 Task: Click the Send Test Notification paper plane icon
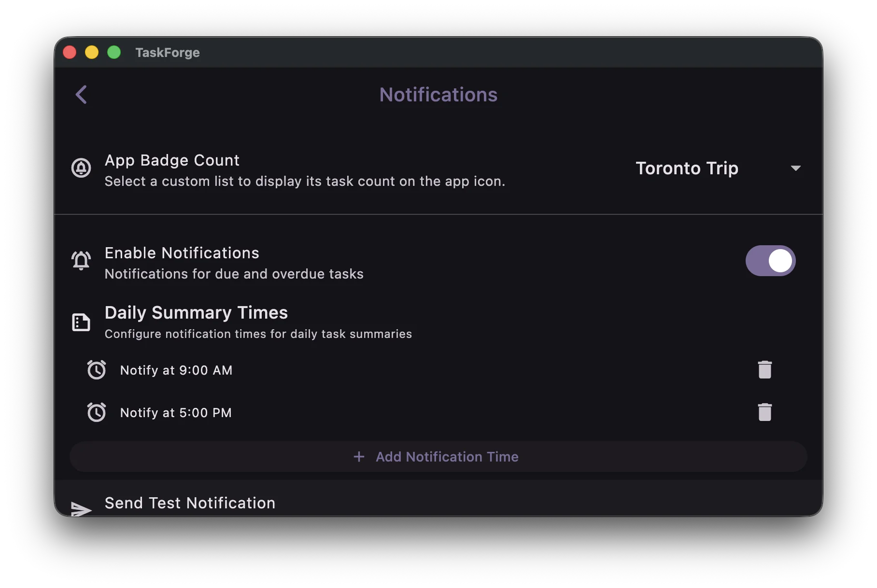click(81, 509)
